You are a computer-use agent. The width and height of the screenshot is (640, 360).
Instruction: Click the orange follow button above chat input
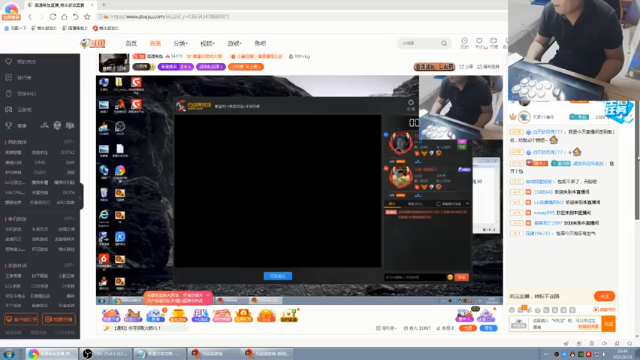tap(604, 296)
